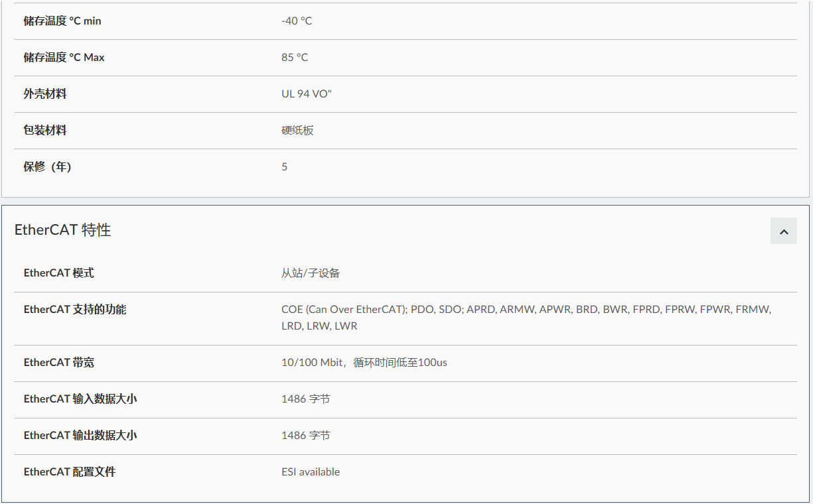
Task: Click the EtherCAT 支持的功能 label
Action: click(75, 310)
